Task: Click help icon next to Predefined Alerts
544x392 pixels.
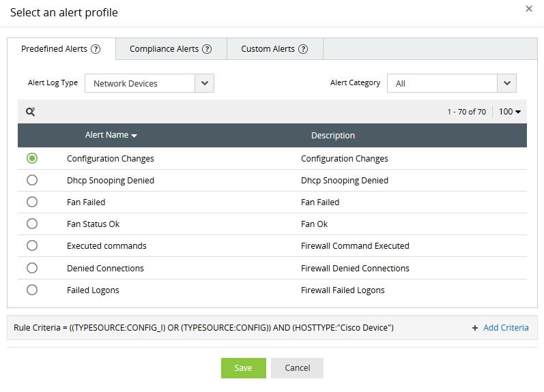Action: [96, 49]
